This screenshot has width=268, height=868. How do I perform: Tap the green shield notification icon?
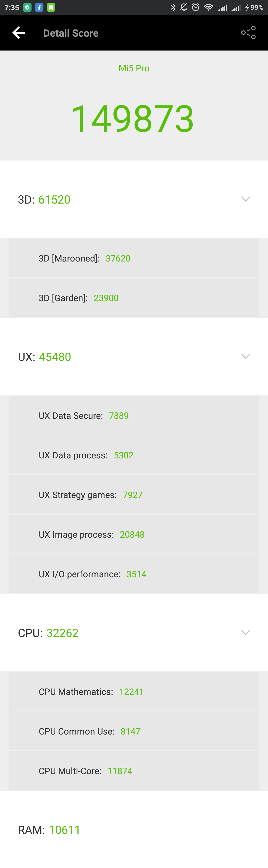[27, 7]
